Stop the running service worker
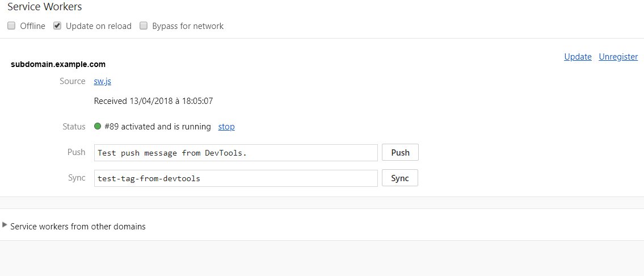The height and width of the screenshot is (276, 644). [x=226, y=127]
